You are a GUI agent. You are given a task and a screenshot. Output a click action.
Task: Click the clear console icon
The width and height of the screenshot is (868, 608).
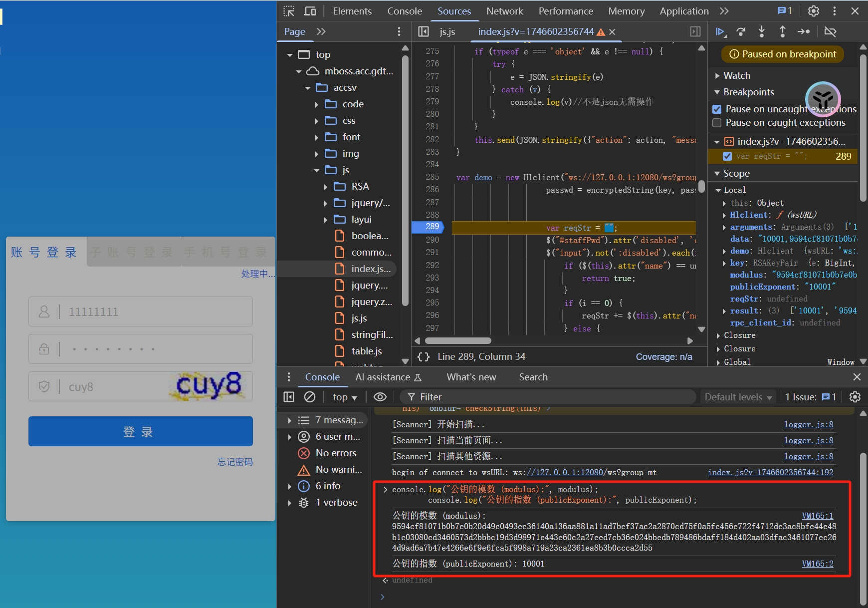[x=310, y=397]
